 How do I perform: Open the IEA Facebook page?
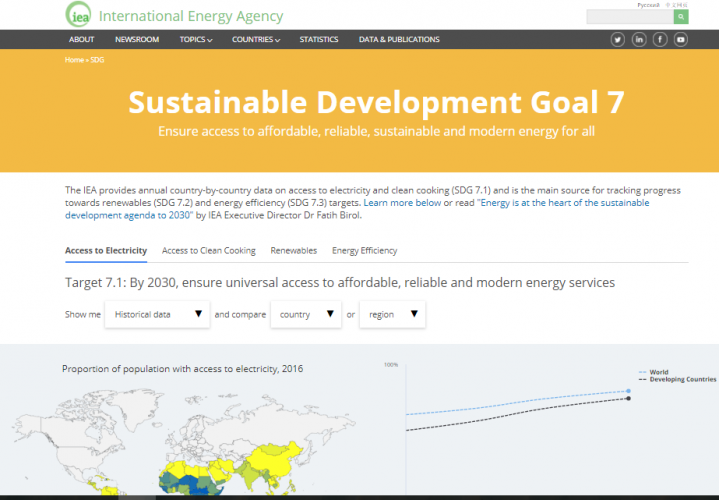pyautogui.click(x=660, y=40)
